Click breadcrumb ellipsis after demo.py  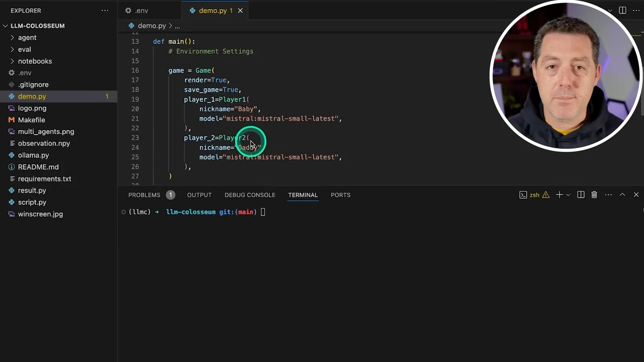177,26
